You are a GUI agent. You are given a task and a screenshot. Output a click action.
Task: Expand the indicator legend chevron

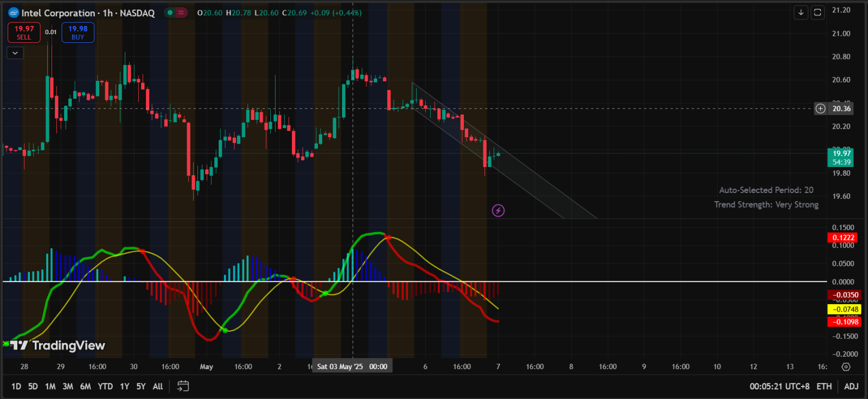click(x=15, y=53)
